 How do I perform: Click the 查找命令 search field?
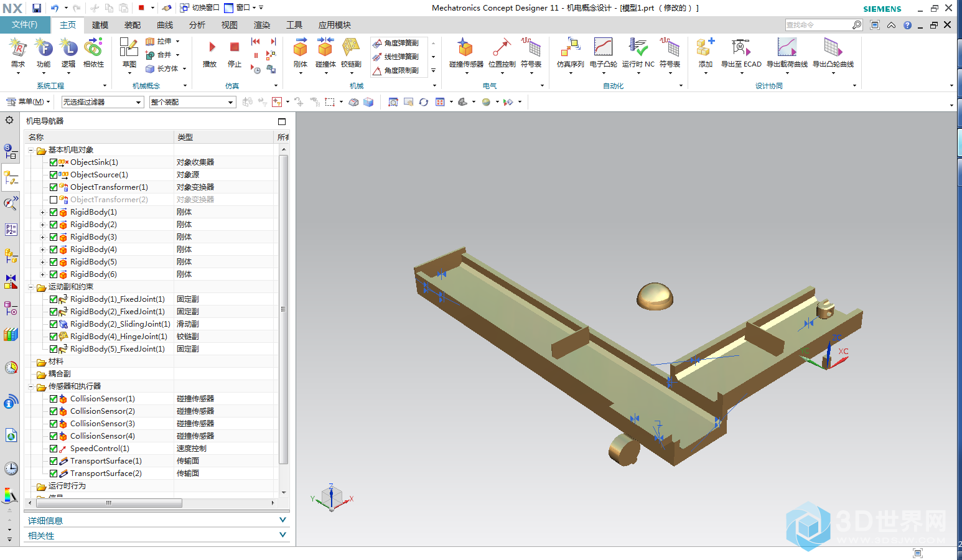coord(818,25)
